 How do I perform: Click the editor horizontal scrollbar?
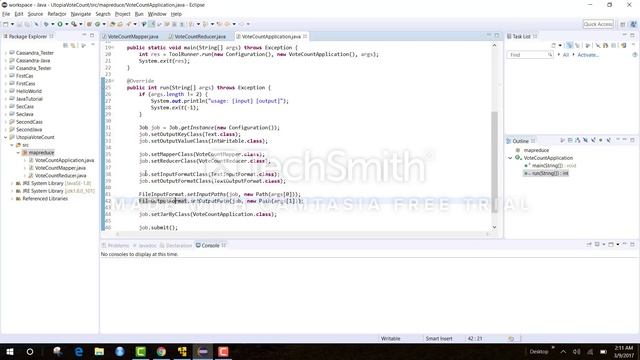click(x=302, y=234)
